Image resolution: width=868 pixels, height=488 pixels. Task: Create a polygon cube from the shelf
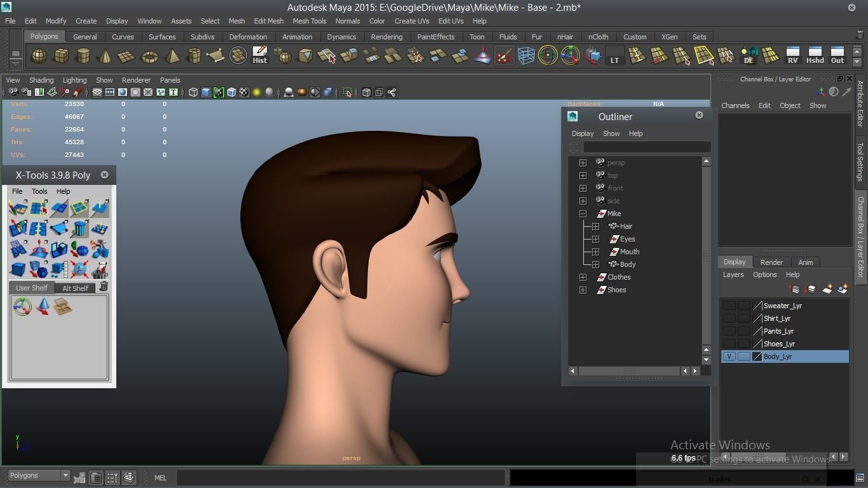point(61,56)
